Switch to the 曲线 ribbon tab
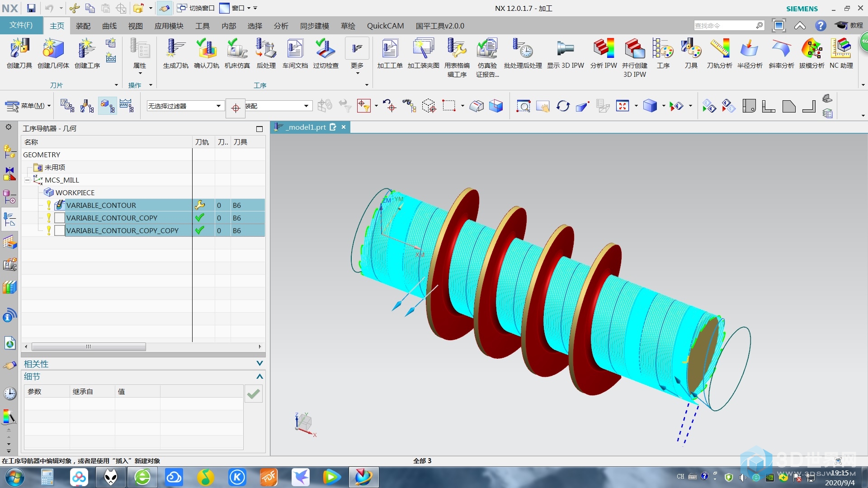This screenshot has width=868, height=488. (109, 26)
